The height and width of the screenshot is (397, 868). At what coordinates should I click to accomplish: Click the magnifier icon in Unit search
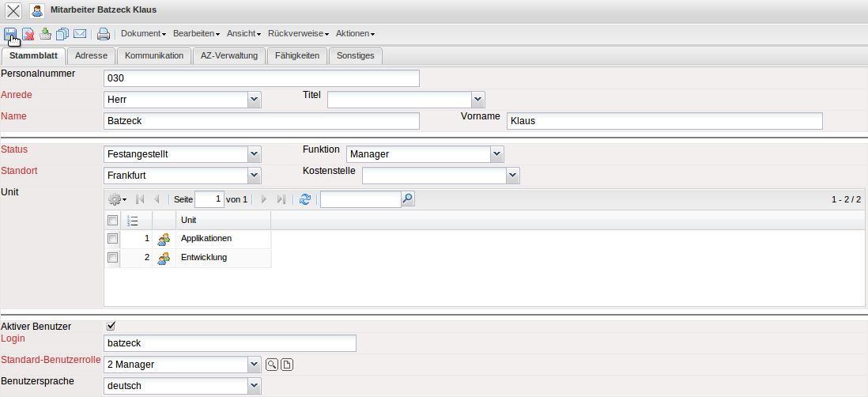point(408,199)
